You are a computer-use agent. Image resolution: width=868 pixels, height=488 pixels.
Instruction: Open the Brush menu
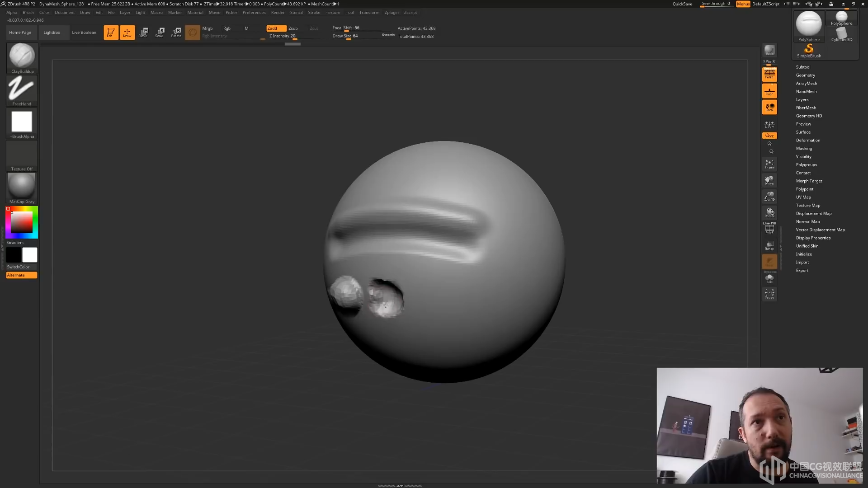coord(28,13)
